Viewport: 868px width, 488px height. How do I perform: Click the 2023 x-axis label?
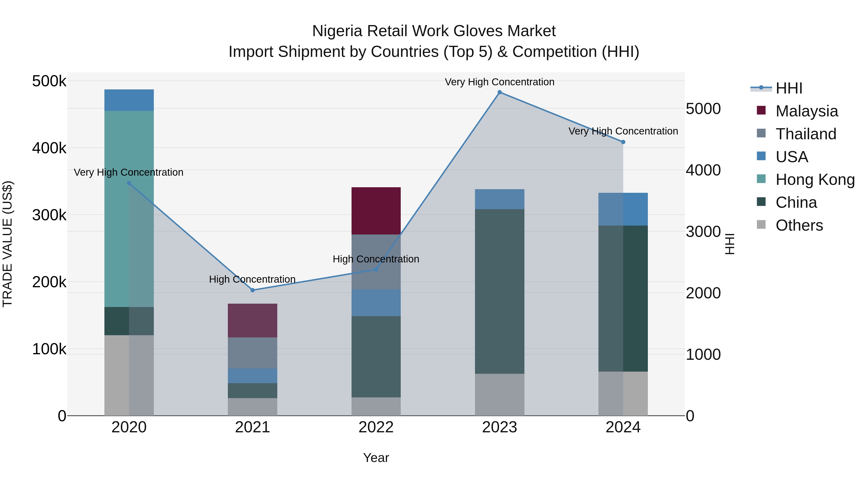(500, 427)
